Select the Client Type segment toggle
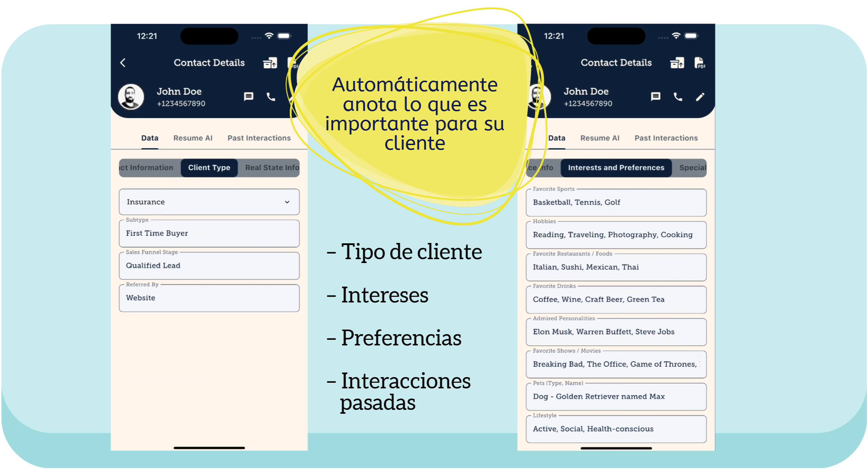This screenshot has height=469, width=868. (209, 168)
